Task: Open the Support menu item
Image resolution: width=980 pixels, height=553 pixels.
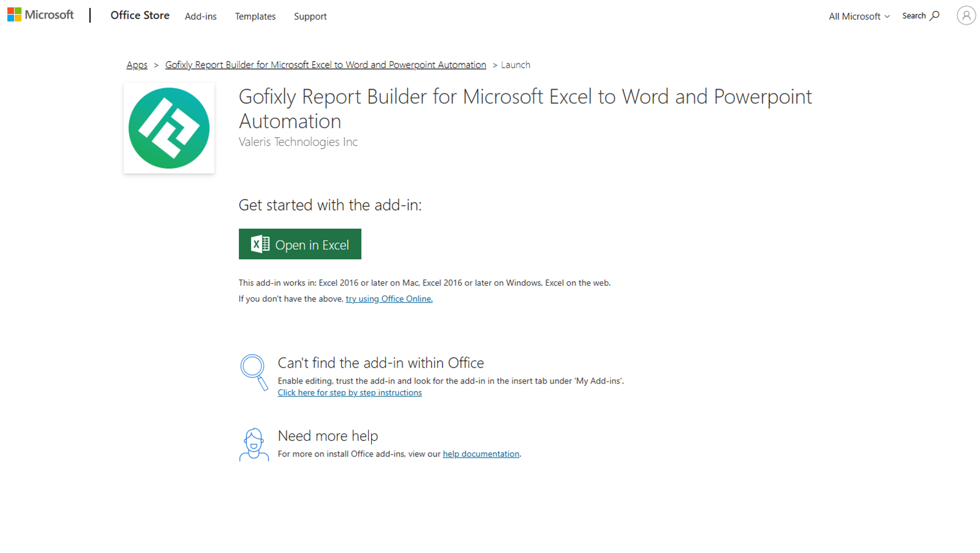Action: pos(310,17)
